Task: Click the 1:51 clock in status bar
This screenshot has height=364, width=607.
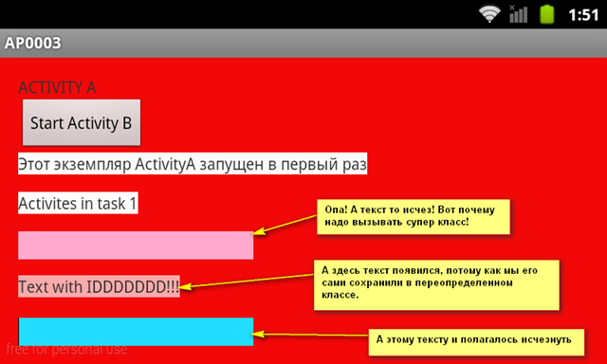Action: (x=583, y=15)
